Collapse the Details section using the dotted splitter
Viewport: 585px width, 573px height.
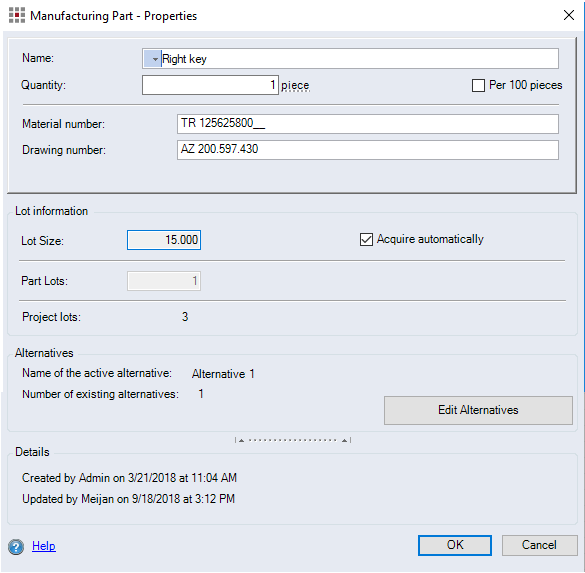click(x=293, y=440)
